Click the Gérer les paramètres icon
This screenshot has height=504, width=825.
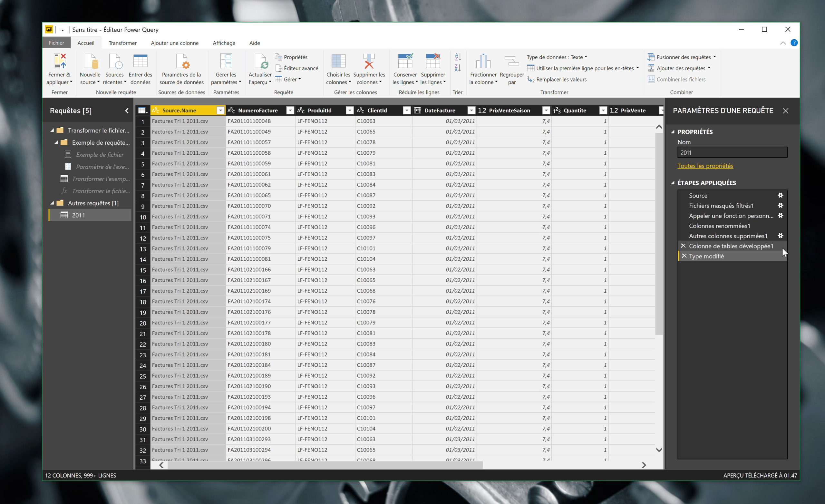pyautogui.click(x=226, y=61)
